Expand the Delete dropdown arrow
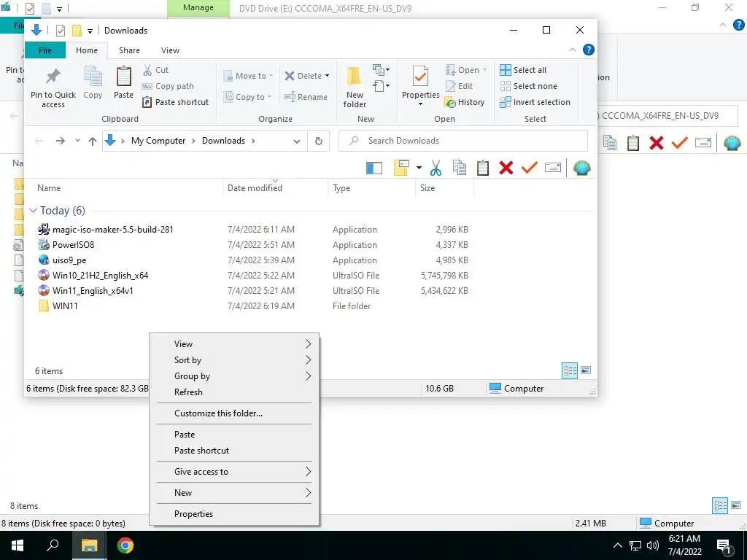This screenshot has height=560, width=747. (x=327, y=76)
